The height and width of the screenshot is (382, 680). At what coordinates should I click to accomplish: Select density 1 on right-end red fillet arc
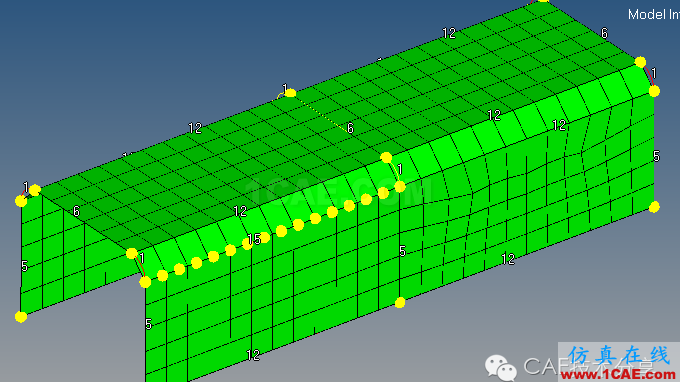pos(654,73)
